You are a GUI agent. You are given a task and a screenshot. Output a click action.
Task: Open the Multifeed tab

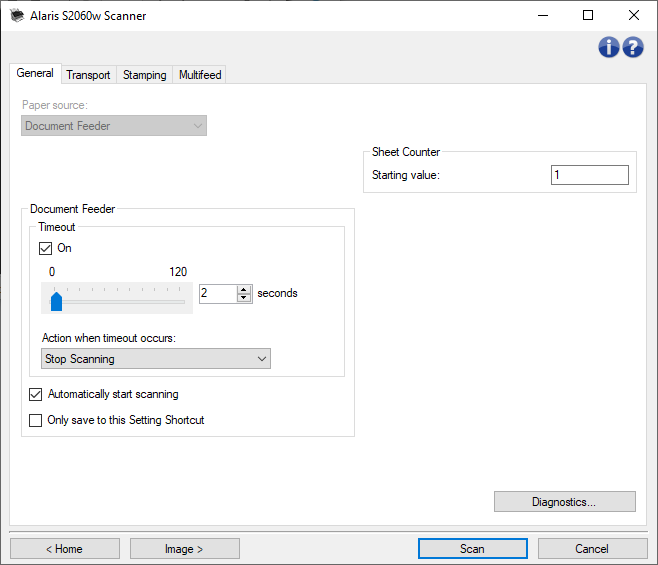tap(200, 75)
